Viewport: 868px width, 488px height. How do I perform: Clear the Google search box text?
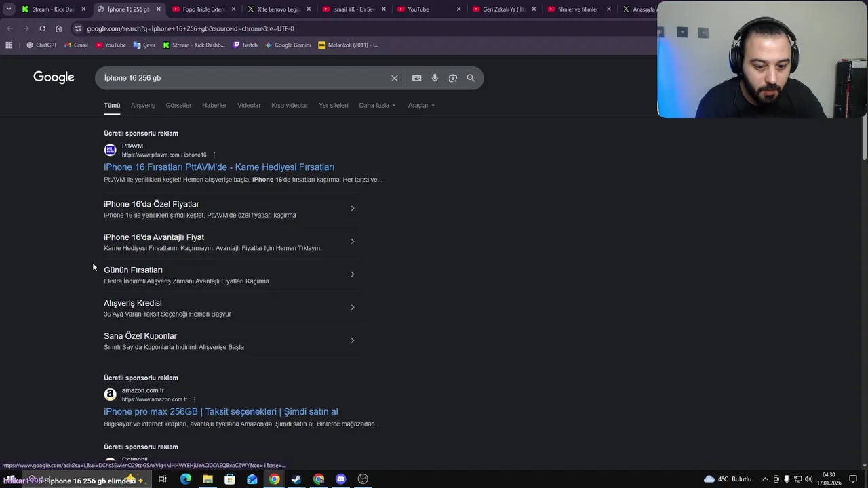(394, 78)
